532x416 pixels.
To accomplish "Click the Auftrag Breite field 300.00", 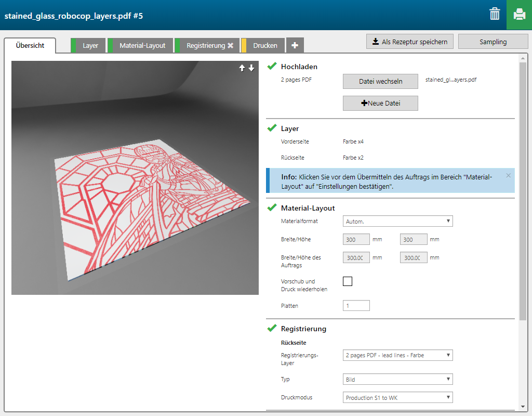I will 356,258.
